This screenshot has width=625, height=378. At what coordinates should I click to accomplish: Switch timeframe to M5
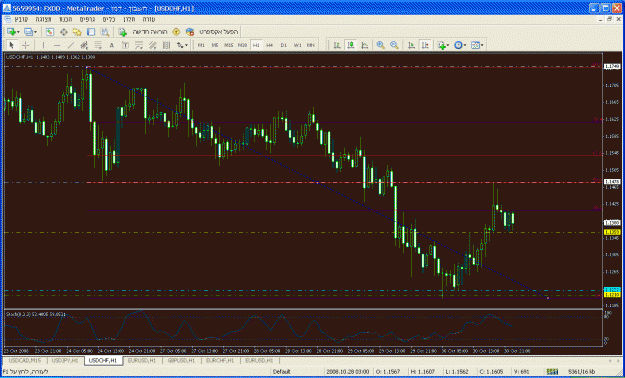click(x=215, y=45)
